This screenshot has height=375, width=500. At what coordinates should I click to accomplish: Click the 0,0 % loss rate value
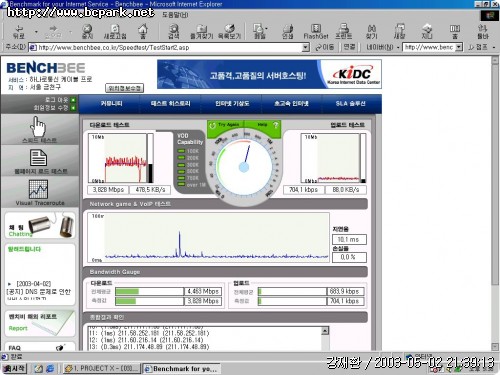[349, 257]
